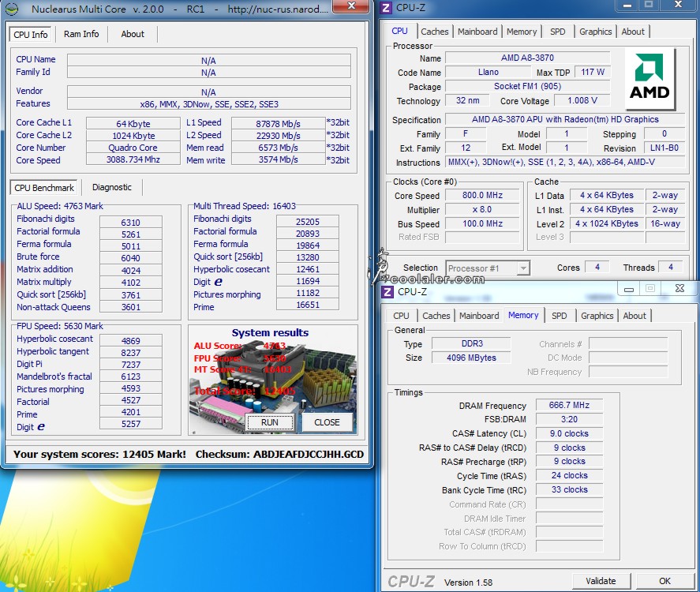
Task: Open Graphics tab in top CPU-Z window
Action: click(595, 32)
